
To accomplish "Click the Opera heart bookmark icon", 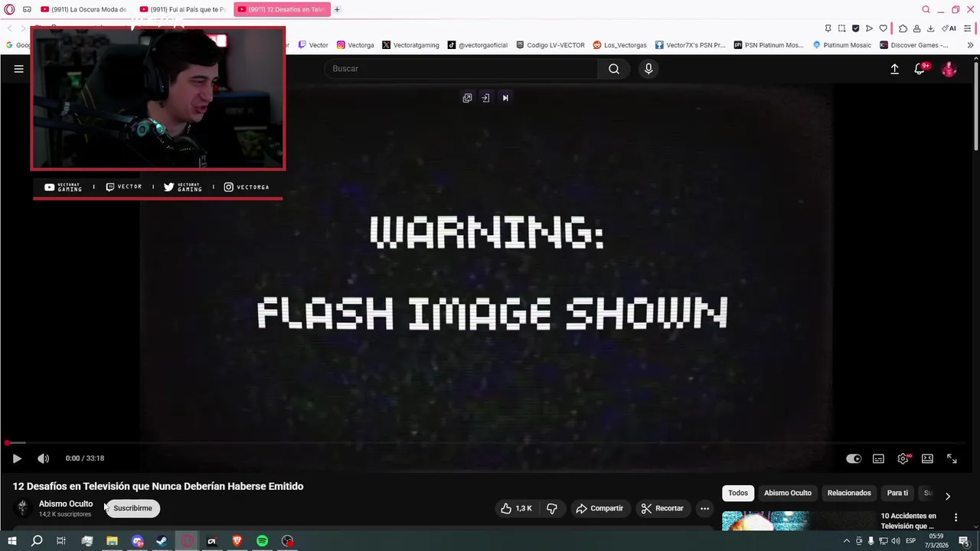I will pos(883,28).
